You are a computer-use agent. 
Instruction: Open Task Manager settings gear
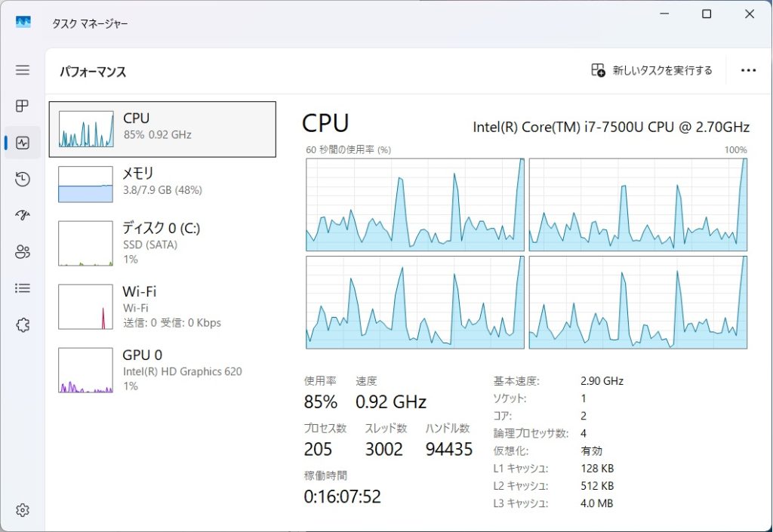[22, 510]
